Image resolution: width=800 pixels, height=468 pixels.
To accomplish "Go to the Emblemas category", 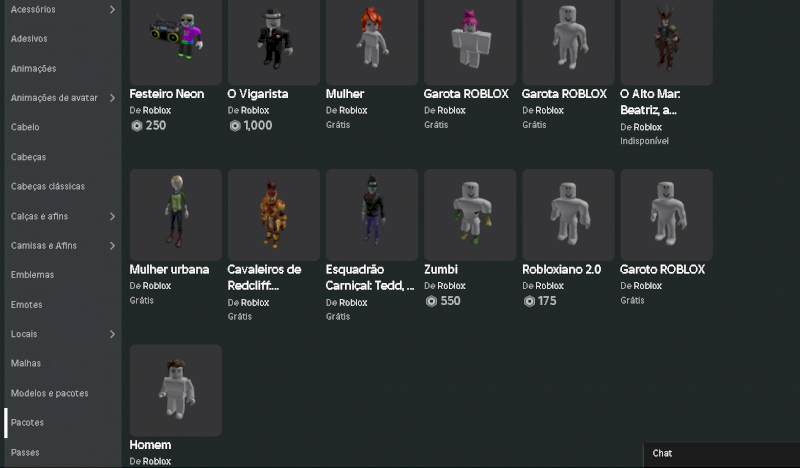I will coord(32,275).
